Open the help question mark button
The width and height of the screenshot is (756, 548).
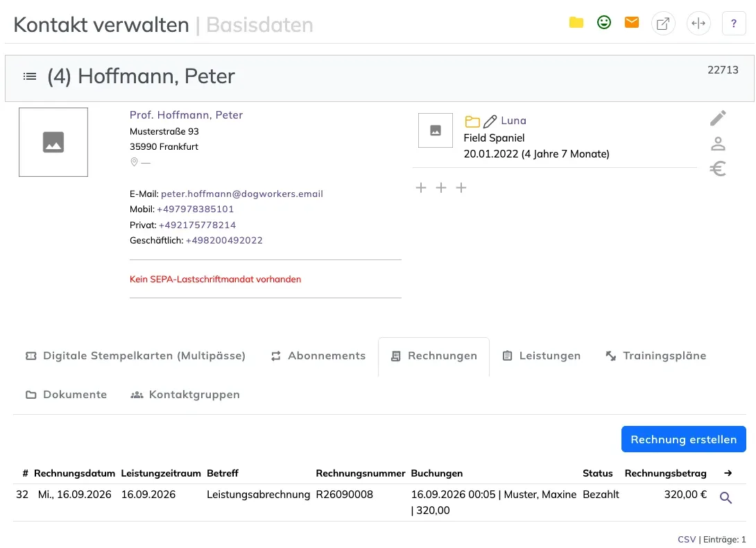(x=734, y=23)
